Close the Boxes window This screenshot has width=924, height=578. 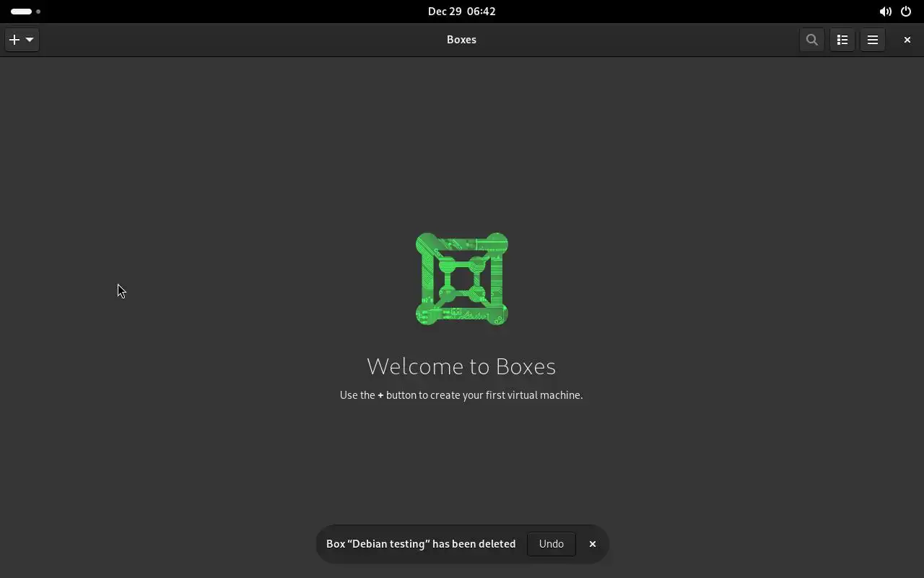(907, 40)
